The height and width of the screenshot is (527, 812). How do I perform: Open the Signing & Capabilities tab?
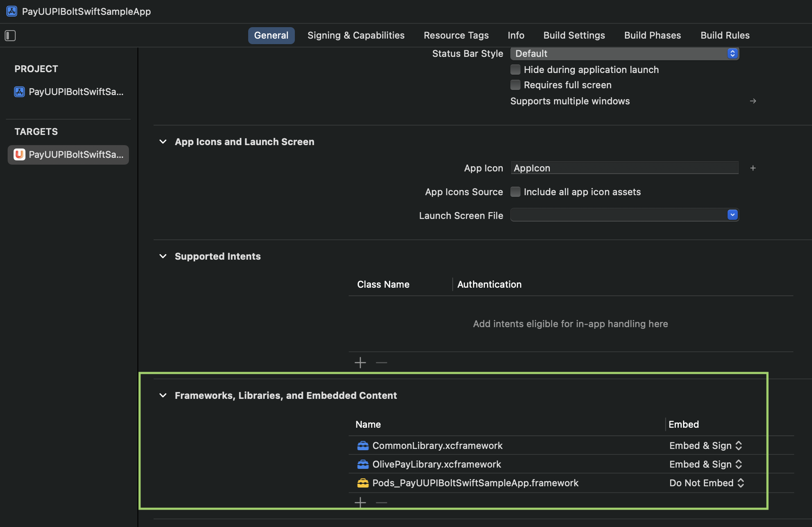[x=356, y=35]
